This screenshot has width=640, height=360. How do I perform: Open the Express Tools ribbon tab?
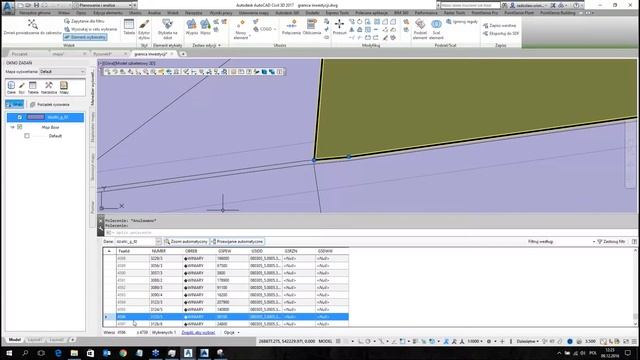[337, 13]
